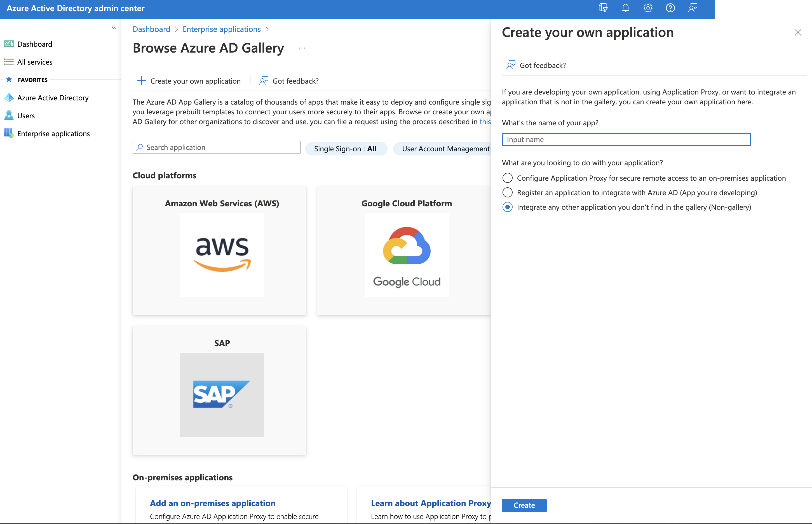Click Got feedback? in gallery toolbar
The width and height of the screenshot is (812, 524).
[289, 81]
